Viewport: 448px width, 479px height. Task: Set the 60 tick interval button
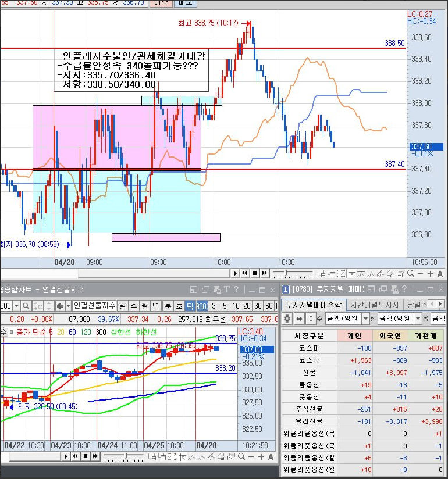point(269,306)
